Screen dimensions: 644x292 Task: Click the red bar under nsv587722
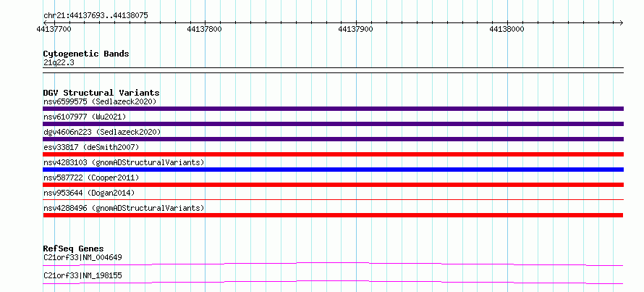pos(333,185)
